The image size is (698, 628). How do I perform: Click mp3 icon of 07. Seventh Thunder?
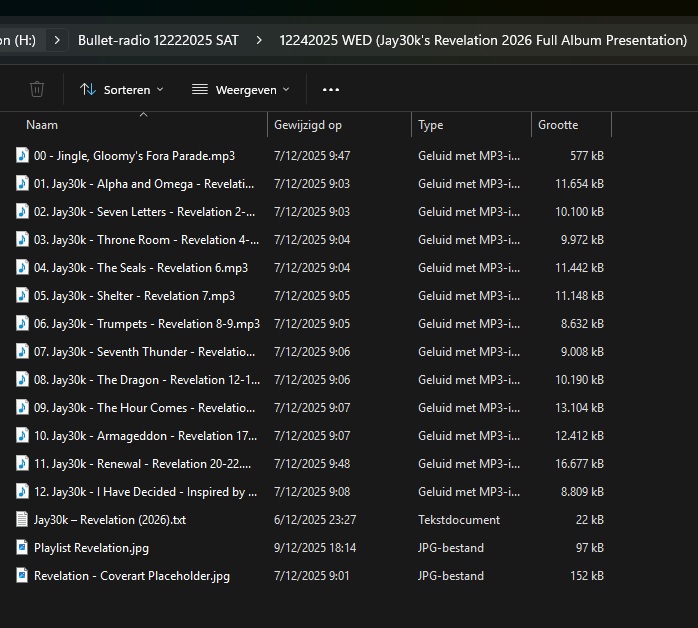(22, 352)
